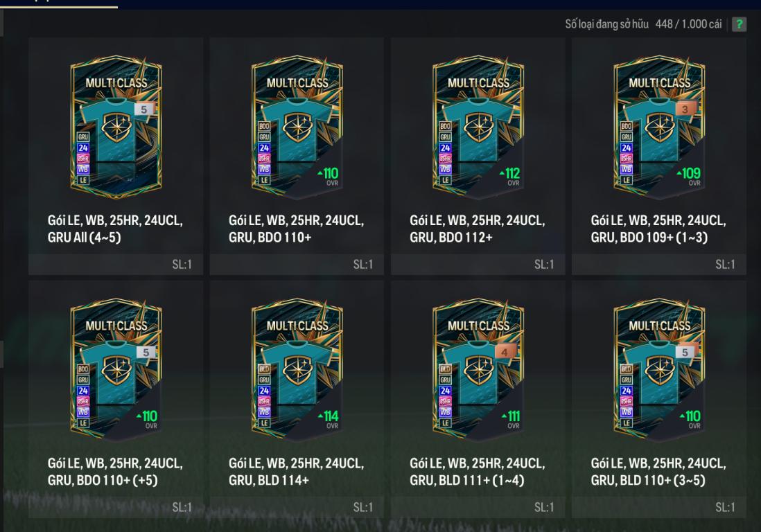Click the 112 OVR rating indicator
The width and height of the screenshot is (761, 532).
click(509, 176)
